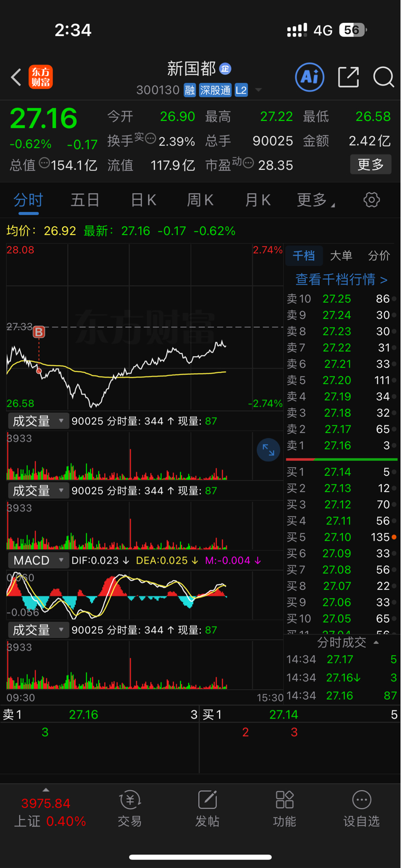This screenshot has height=868, width=401.
Task: Select the 分价 tab
Action: [x=379, y=255]
